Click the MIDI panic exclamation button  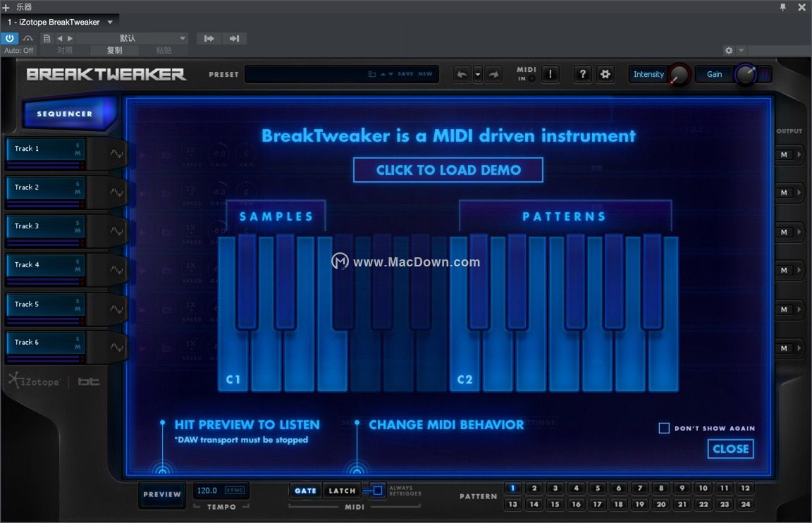[x=550, y=75]
